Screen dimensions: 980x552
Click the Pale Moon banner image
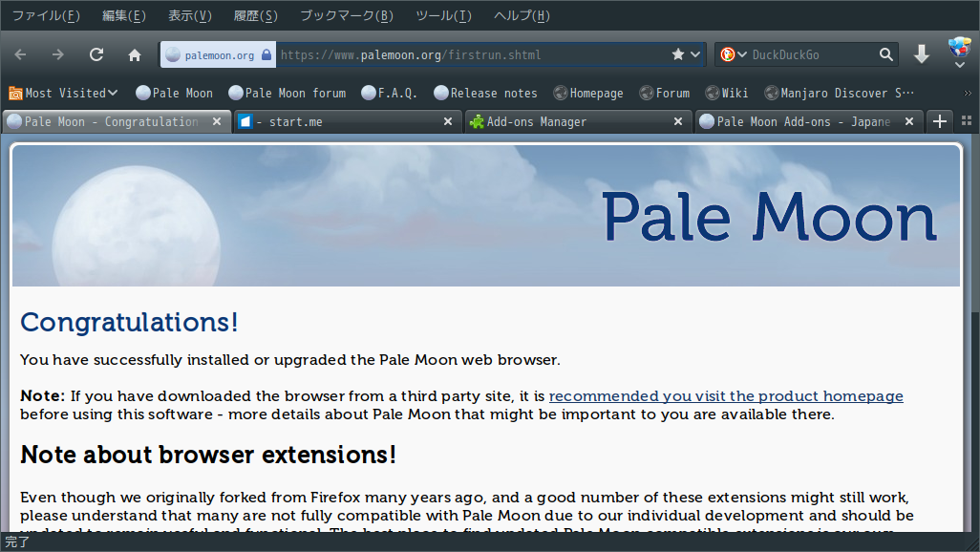pos(486,216)
